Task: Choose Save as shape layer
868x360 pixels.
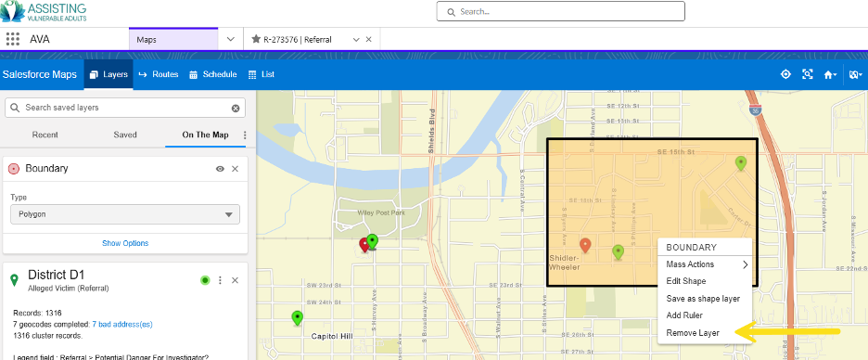Action: point(703,299)
